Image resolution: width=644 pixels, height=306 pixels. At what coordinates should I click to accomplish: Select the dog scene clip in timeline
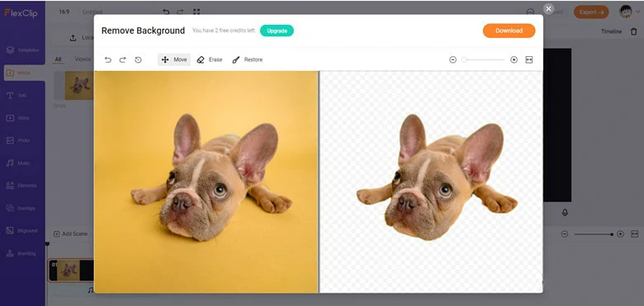71,271
